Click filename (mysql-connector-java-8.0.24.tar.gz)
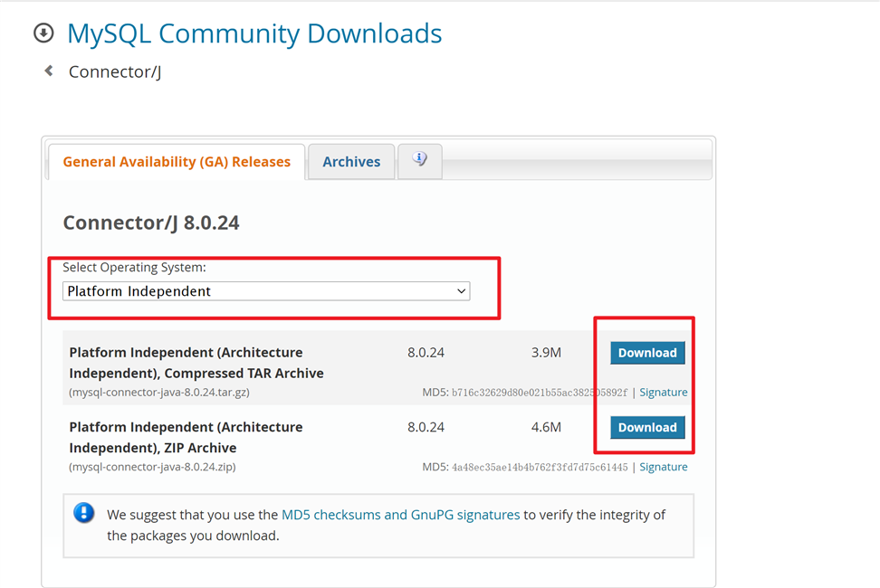 pyautogui.click(x=159, y=392)
